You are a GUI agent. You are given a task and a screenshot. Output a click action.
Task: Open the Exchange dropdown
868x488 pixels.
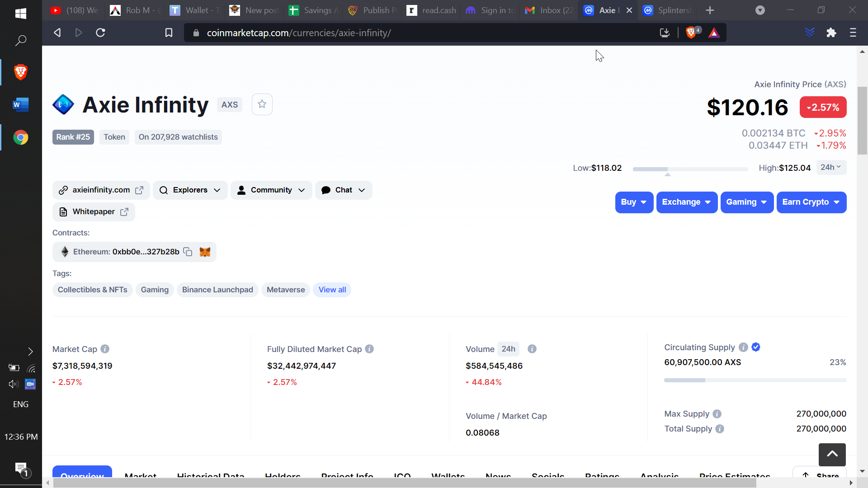tap(687, 202)
